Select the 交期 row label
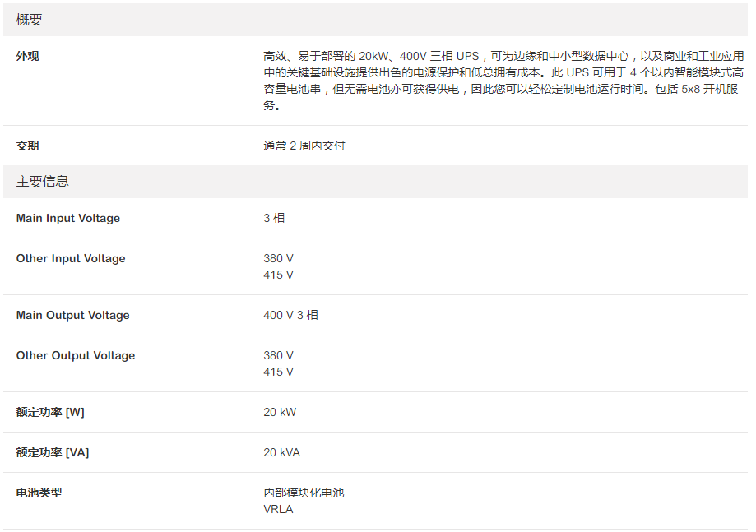This screenshot has width=756, height=532. pos(28,146)
